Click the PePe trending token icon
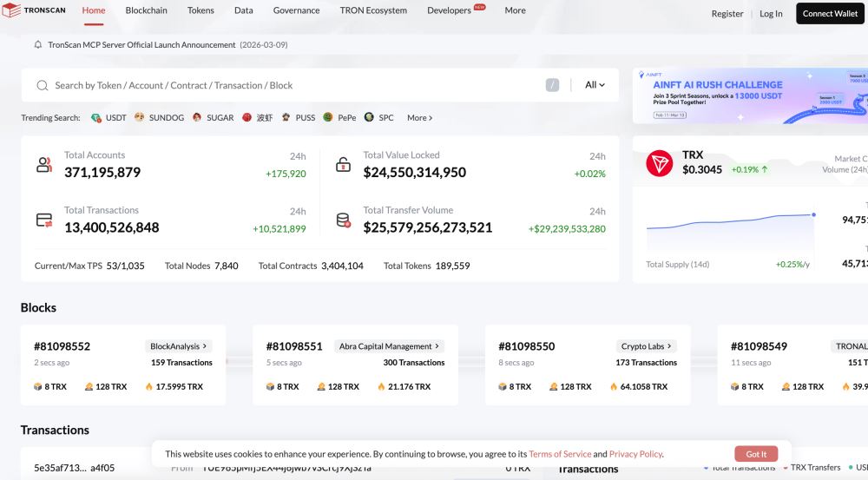 [x=328, y=117]
